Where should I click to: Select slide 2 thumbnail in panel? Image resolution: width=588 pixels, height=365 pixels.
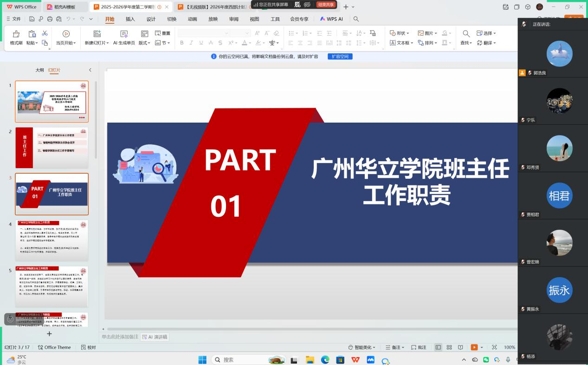(52, 148)
